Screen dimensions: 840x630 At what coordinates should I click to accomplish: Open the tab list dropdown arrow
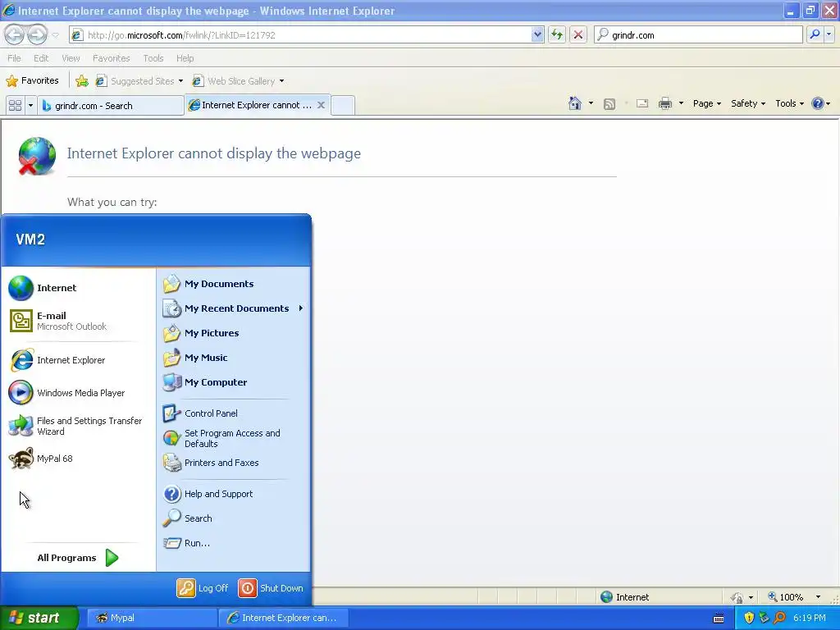point(30,106)
